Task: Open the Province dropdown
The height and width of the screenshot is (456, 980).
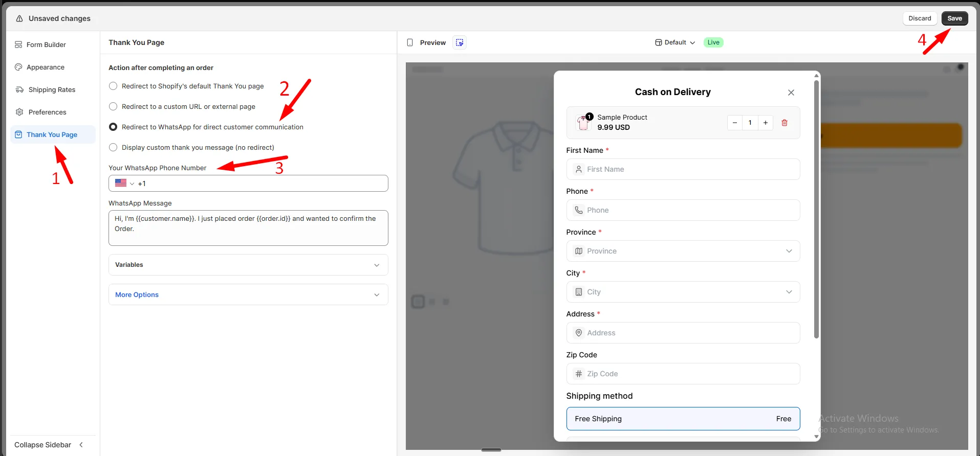Action: pyautogui.click(x=683, y=251)
